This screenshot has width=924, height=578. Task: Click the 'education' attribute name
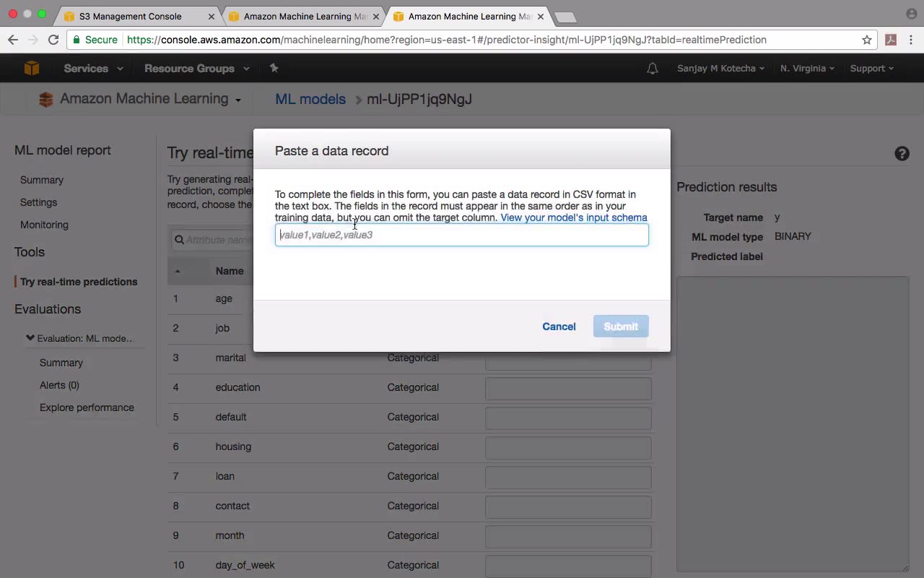[x=237, y=387]
